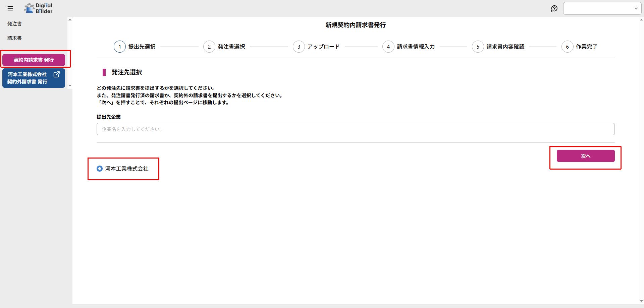Click step 3 circle アップロード
644x308 pixels.
pos(299,47)
